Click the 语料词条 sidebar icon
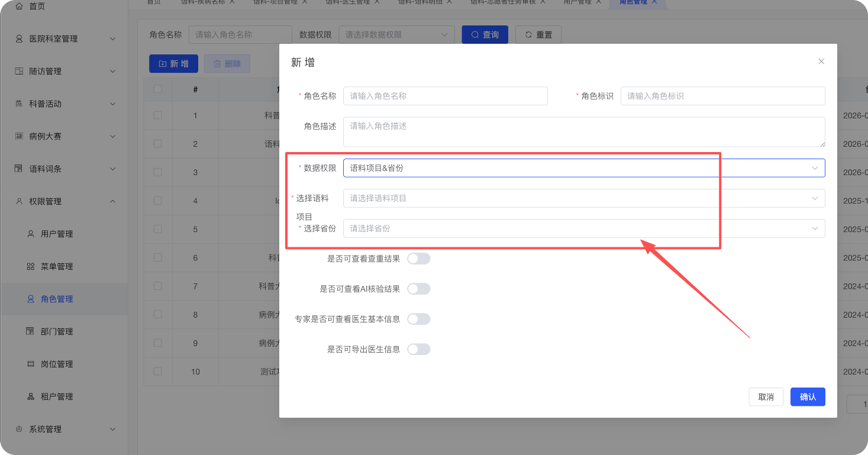The height and width of the screenshot is (455, 868). coord(18,169)
